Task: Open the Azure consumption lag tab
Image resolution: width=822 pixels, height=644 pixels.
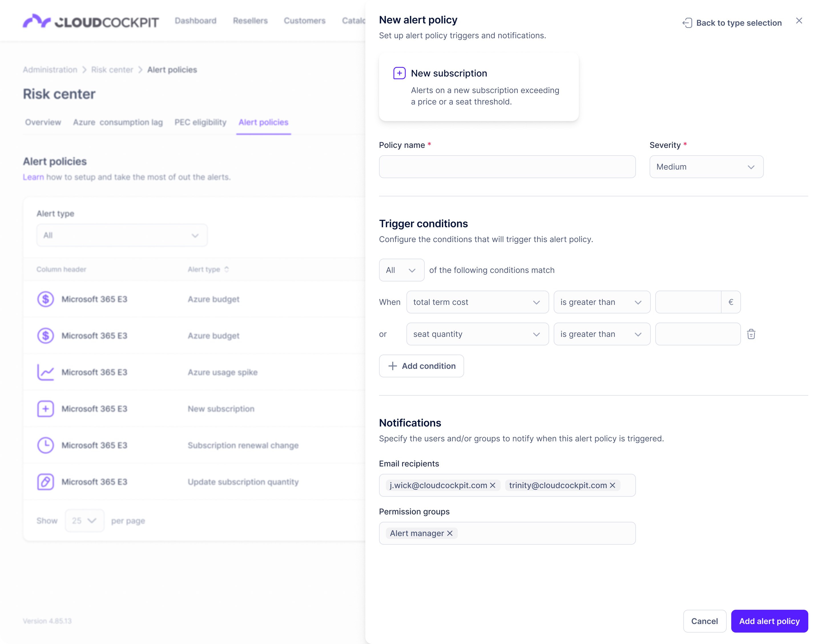Action: point(118,122)
